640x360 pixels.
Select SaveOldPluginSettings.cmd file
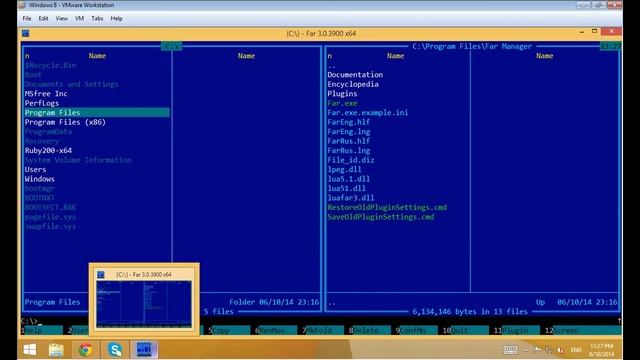coord(380,217)
